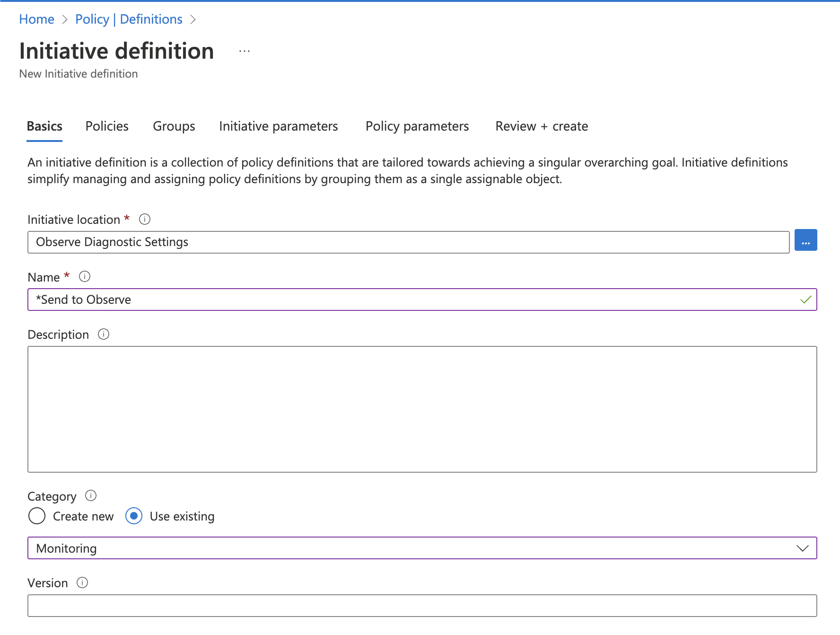Select the Use existing category radio button
Image resolution: width=840 pixels, height=635 pixels.
pos(134,516)
